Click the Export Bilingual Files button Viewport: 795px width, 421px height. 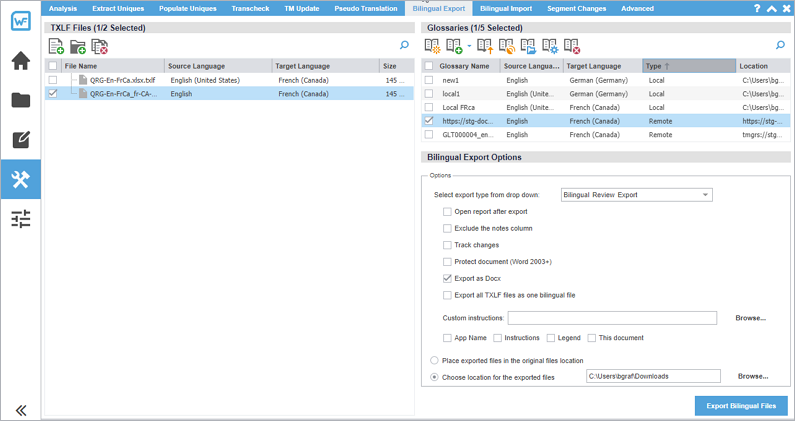point(741,405)
